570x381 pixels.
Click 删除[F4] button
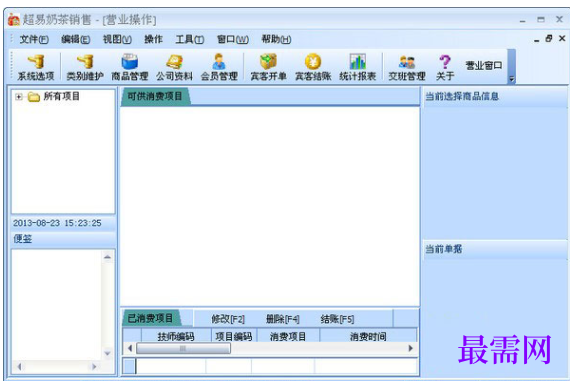283,319
